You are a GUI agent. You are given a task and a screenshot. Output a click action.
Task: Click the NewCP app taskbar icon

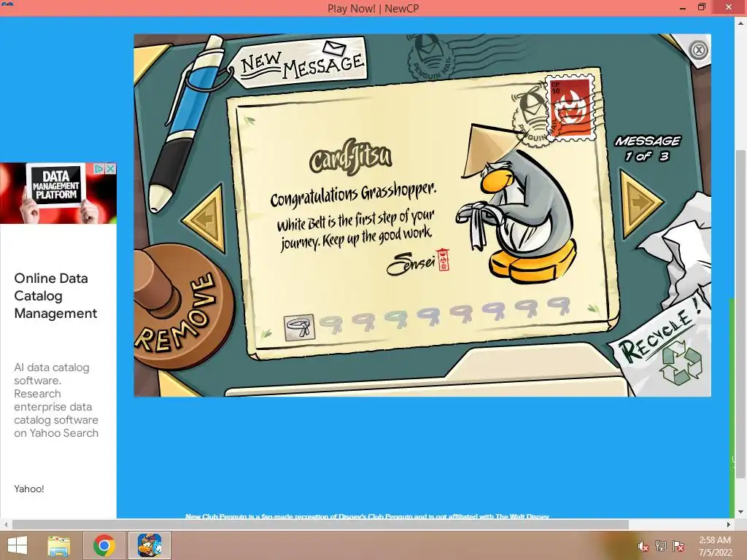click(x=149, y=545)
